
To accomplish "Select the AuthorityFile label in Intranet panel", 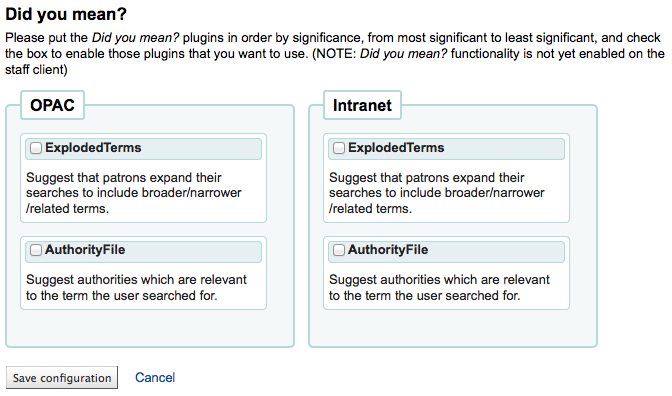I will pyautogui.click(x=388, y=250).
